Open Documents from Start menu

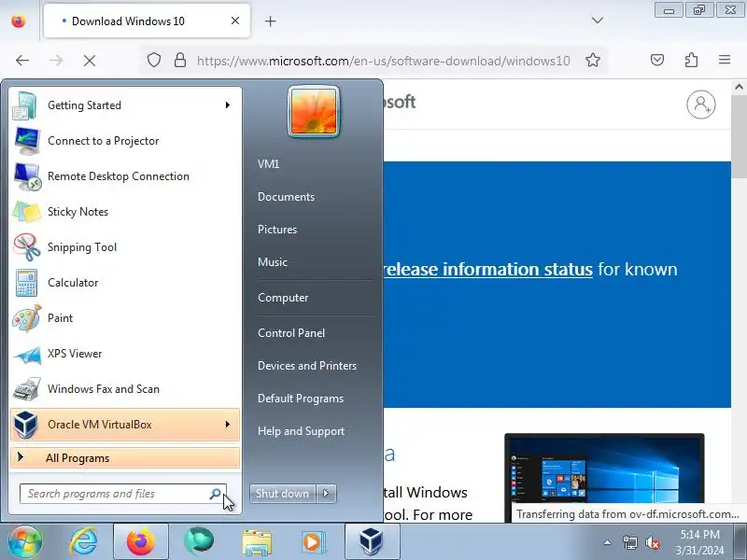click(287, 197)
